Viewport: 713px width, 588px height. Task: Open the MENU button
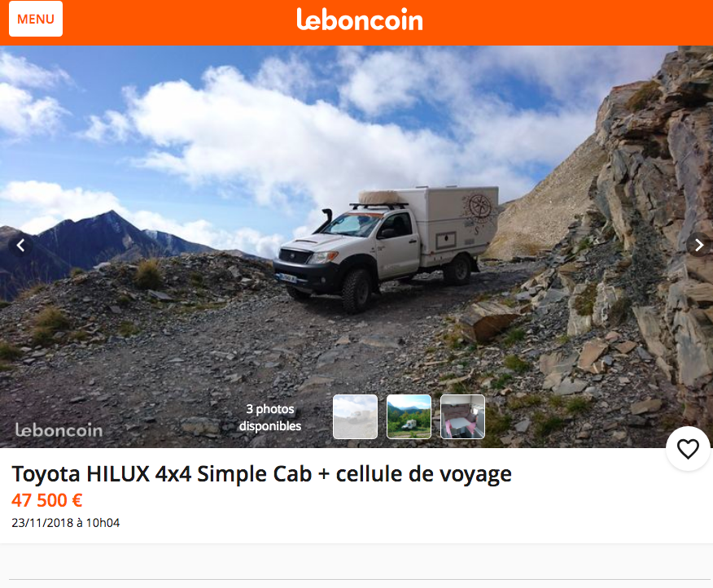point(36,19)
